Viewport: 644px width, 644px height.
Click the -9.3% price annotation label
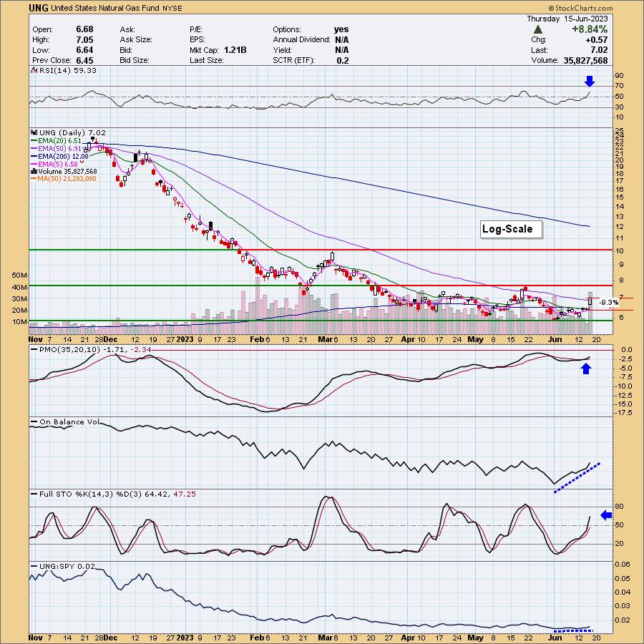[x=608, y=303]
